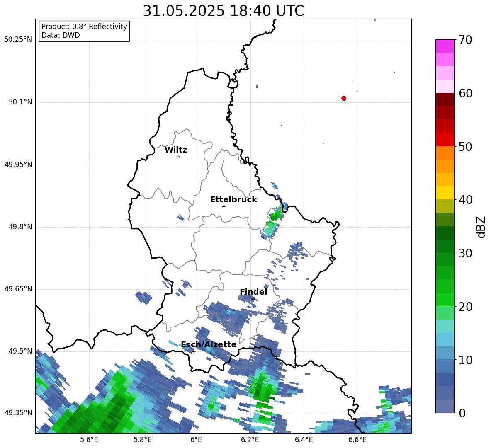
Task: Click the dark maroon colorbar segment below 60
Action: click(x=445, y=99)
